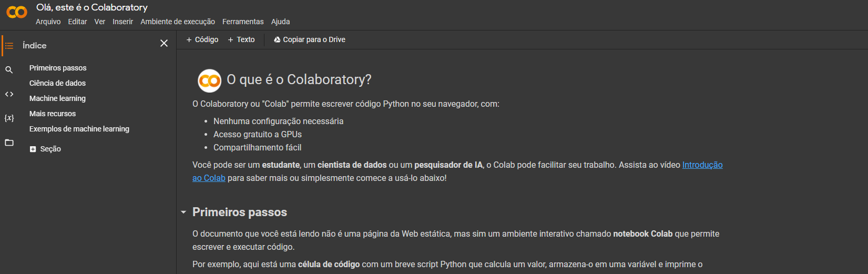
Task: Click Copiar para o Drive button
Action: coord(310,39)
